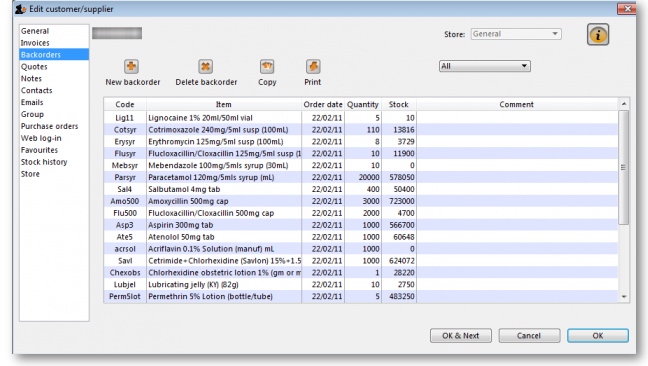This screenshot has width=648, height=366.
Task: Close the Edit customer/supplier window
Action: 627,9
